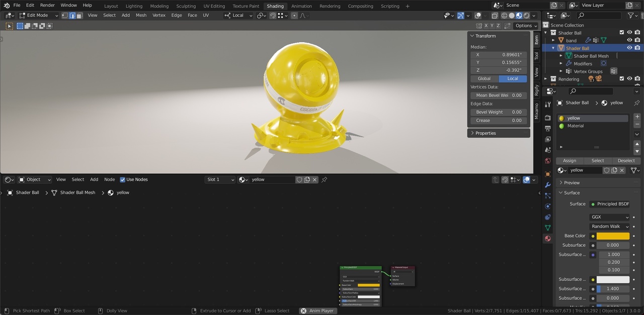Open the Slot 1 dropdown

(x=220, y=180)
